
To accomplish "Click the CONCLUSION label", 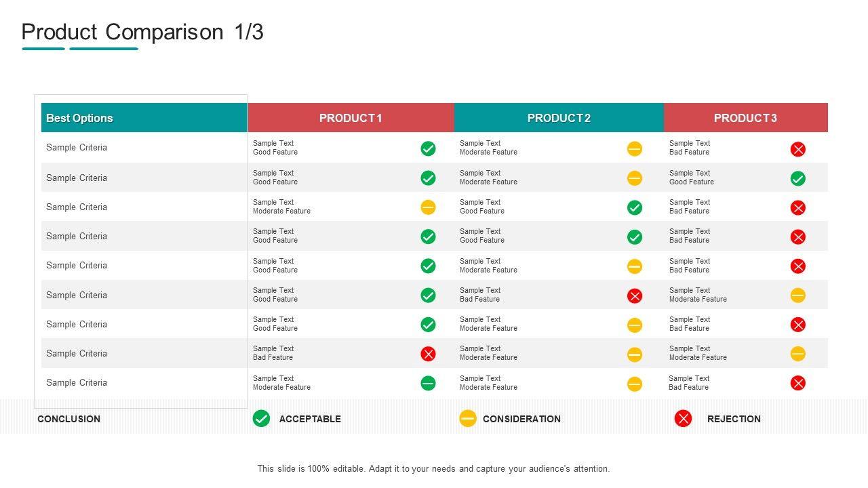I will coord(68,419).
